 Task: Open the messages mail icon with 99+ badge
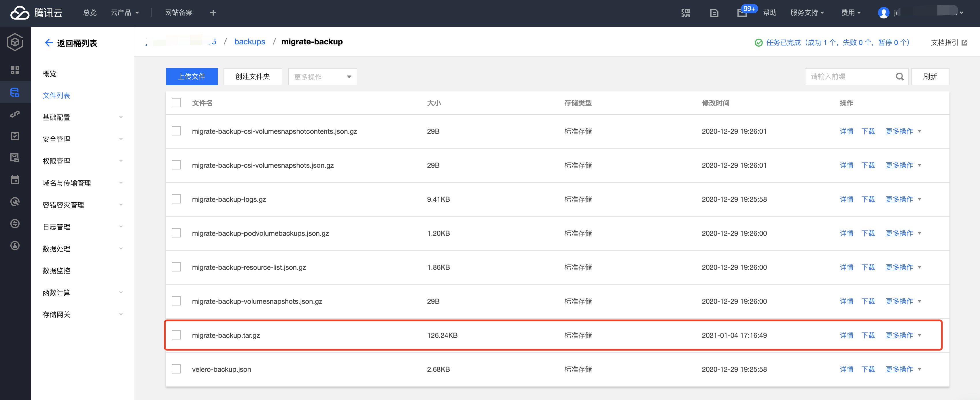[742, 13]
